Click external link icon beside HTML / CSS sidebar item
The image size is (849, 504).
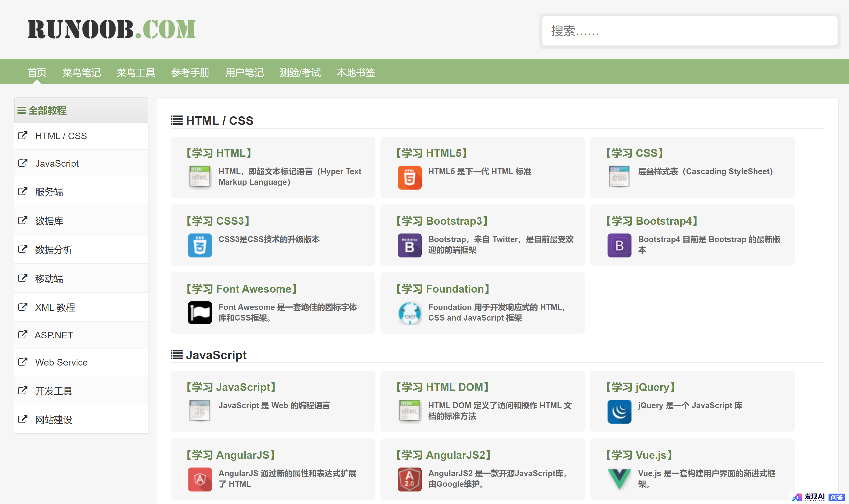point(22,136)
